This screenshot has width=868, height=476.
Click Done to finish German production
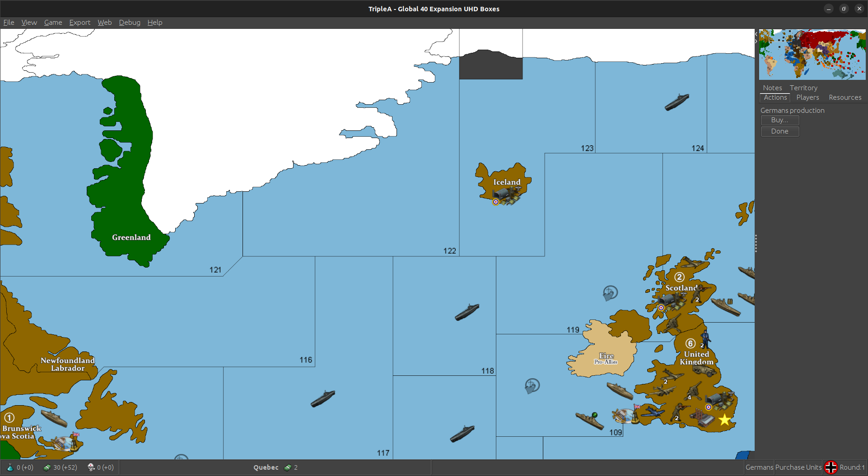pyautogui.click(x=779, y=131)
